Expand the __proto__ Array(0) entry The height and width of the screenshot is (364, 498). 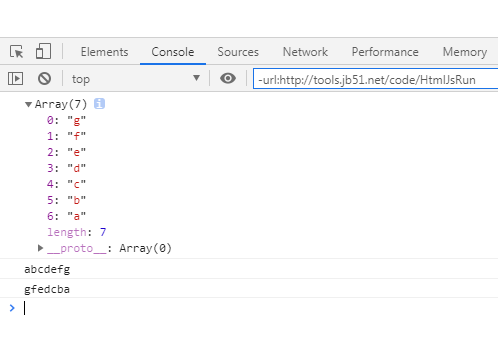pos(40,248)
